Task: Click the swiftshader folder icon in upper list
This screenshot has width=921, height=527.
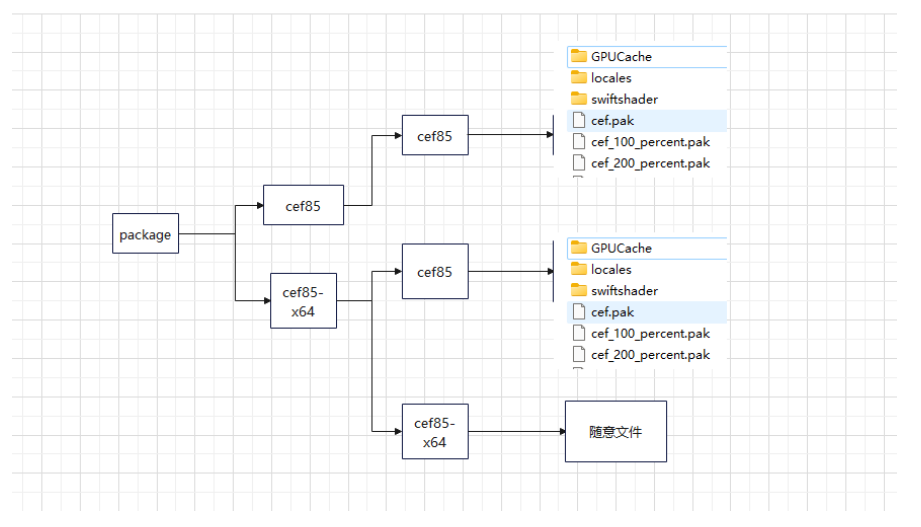Action: click(579, 99)
